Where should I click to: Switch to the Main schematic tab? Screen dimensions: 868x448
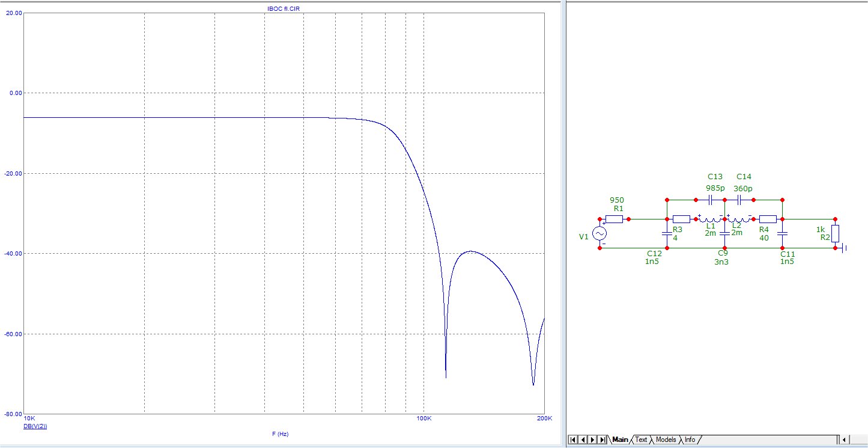(x=620, y=440)
